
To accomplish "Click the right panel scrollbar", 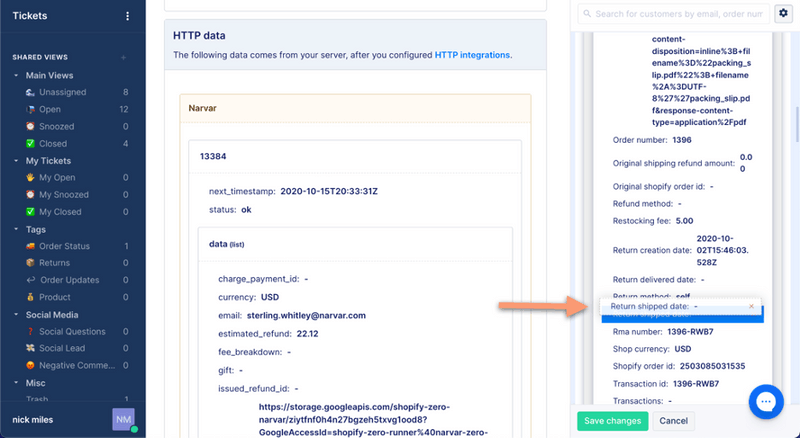I will (797, 125).
